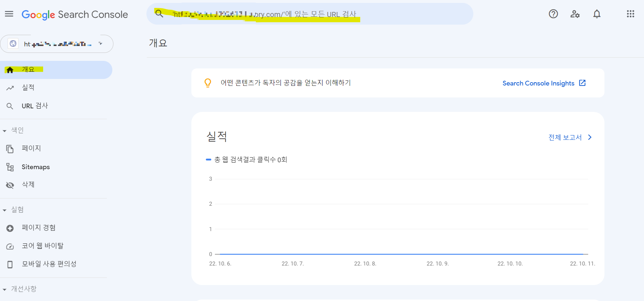The height and width of the screenshot is (301, 644).
Task: Open user and permission settings icon
Action: pyautogui.click(x=575, y=14)
